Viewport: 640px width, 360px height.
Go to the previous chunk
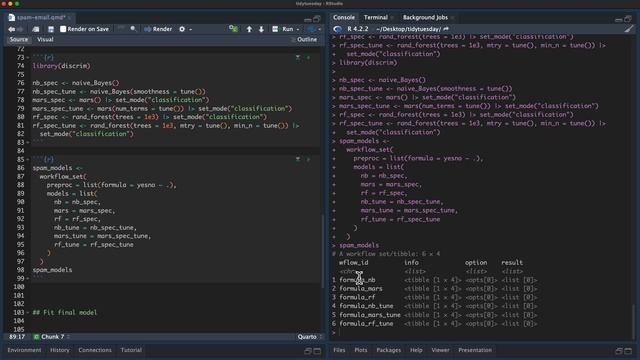pos(249,29)
